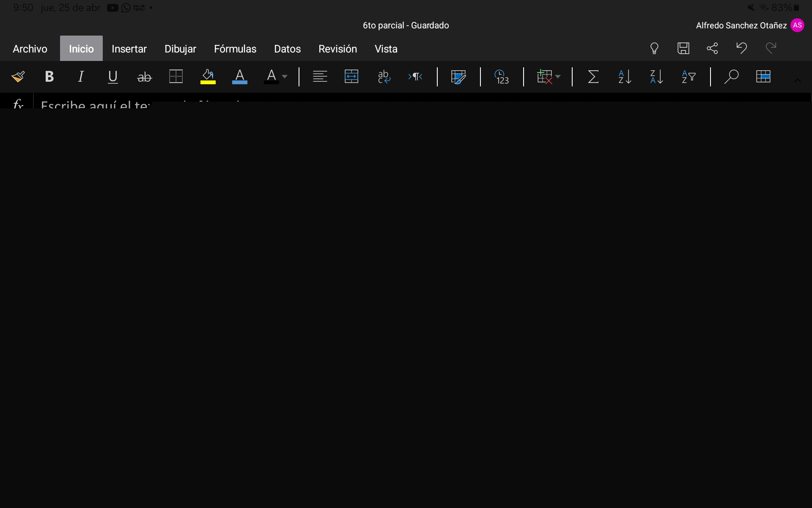Image resolution: width=812 pixels, height=508 pixels.
Task: Open the cell borders tool
Action: point(176,77)
